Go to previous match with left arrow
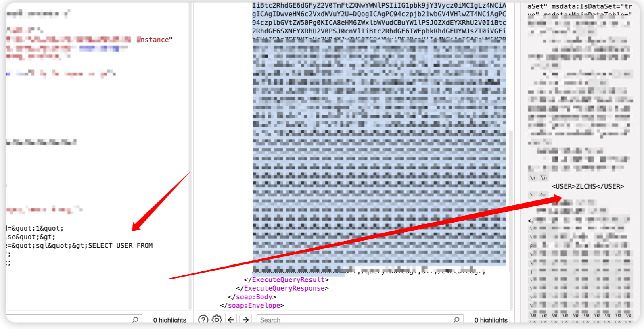Image resolution: width=644 pixels, height=329 pixels. click(231, 319)
